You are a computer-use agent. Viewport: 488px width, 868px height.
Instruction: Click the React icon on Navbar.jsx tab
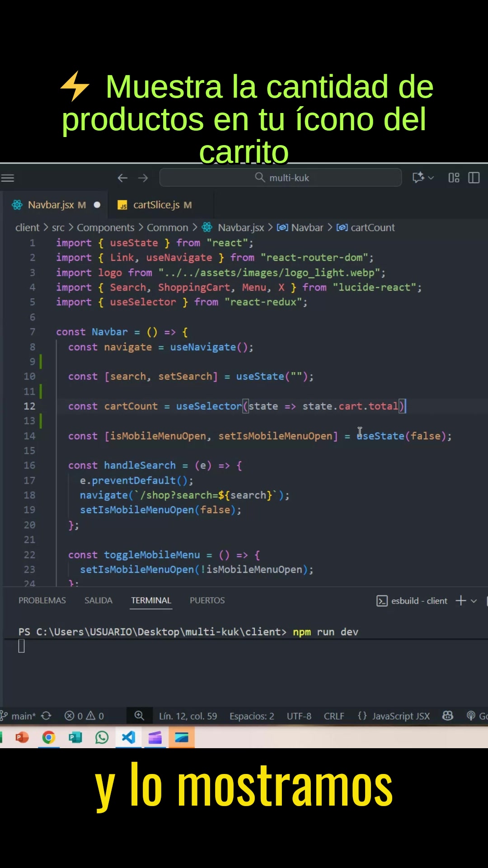point(17,205)
